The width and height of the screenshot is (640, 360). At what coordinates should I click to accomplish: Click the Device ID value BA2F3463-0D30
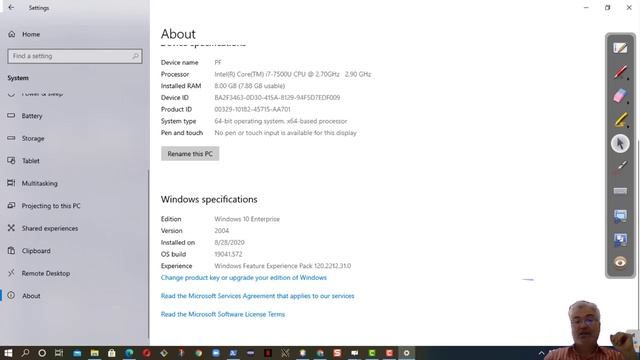pos(277,98)
